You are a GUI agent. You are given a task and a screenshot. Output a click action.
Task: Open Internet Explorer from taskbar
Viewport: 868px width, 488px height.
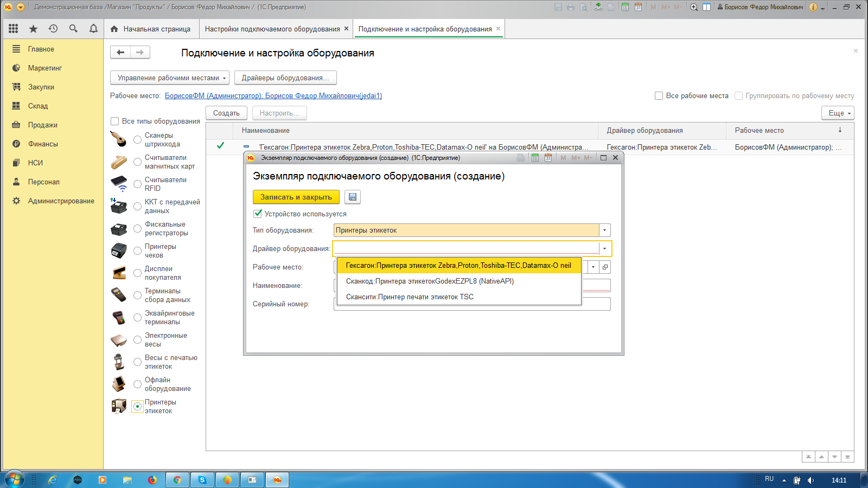click(x=53, y=480)
